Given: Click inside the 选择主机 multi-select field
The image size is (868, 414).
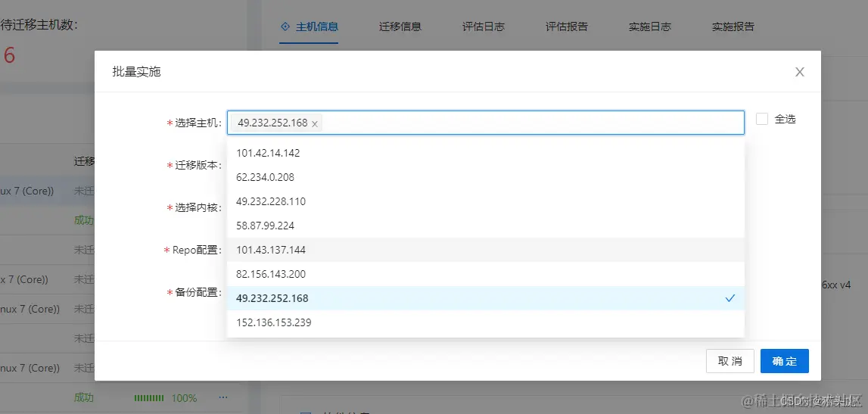Looking at the screenshot, I should tap(486, 123).
